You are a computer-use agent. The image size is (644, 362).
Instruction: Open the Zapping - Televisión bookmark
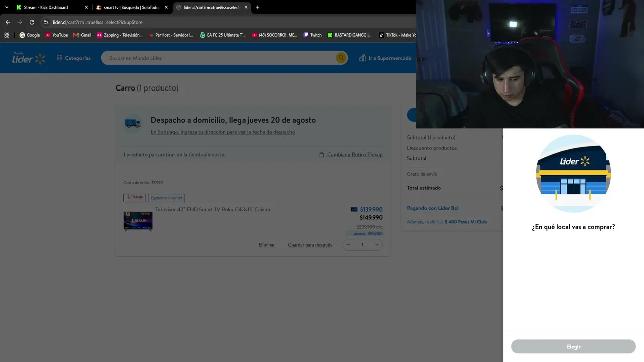point(120,35)
